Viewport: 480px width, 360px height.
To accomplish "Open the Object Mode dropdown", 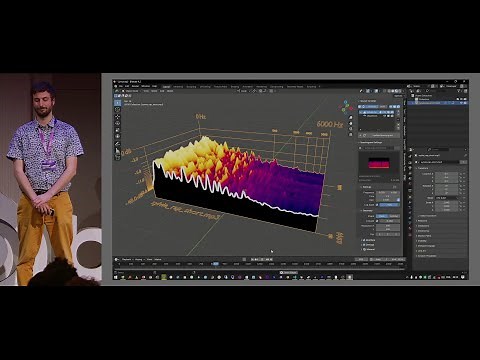I will coord(131,91).
